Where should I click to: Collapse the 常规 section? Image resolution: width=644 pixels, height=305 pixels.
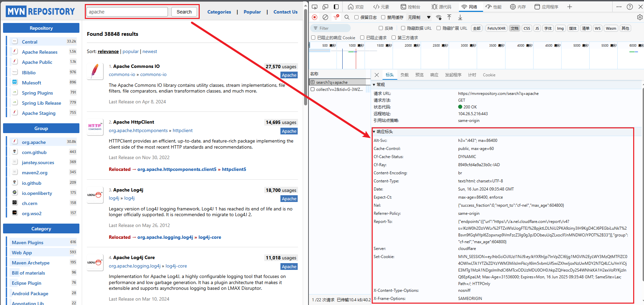pyautogui.click(x=374, y=85)
